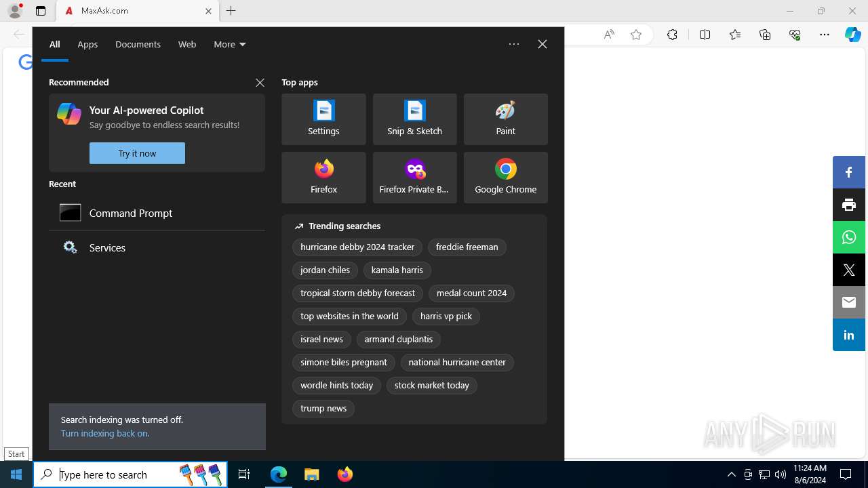
Task: Open File Explorer from the taskbar
Action: tap(312, 474)
